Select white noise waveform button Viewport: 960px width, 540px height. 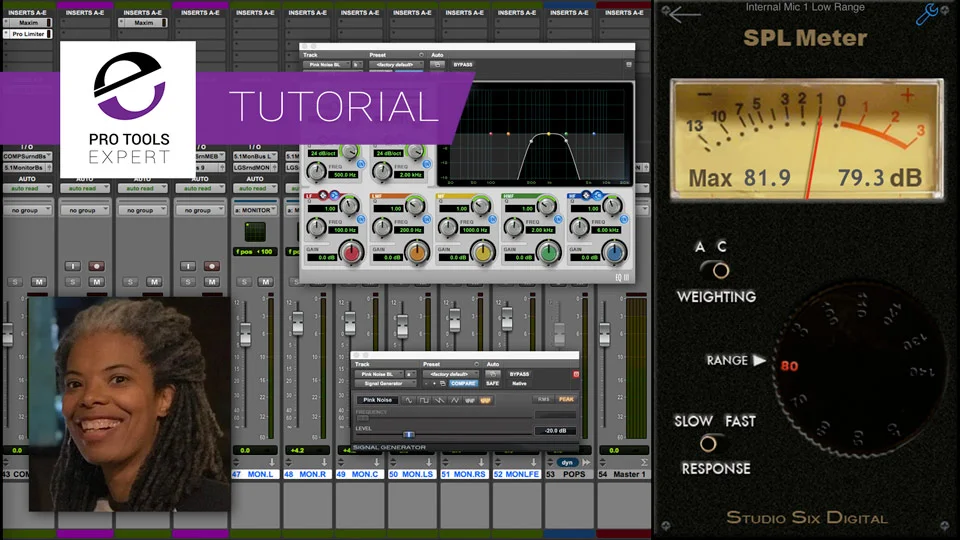point(470,400)
